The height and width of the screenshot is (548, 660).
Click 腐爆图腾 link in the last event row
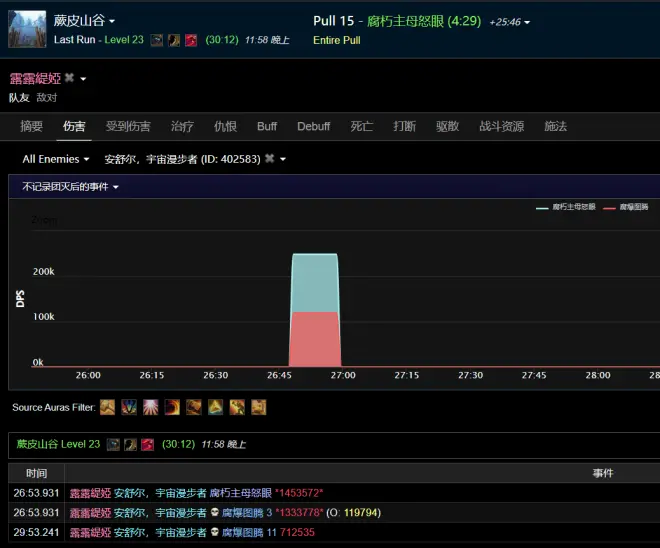pyautogui.click(x=242, y=532)
